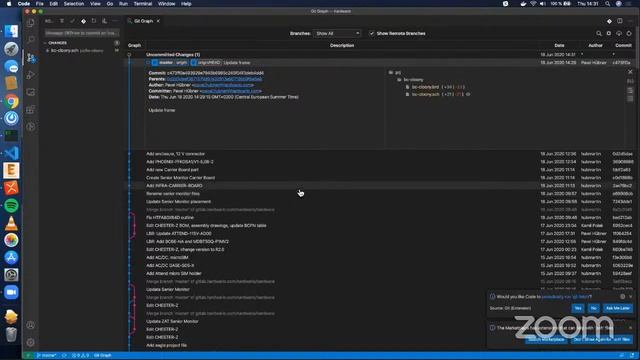Viewport: 640px width, 360px height.
Task: Open Chrome from the Dock
Action: [11, 101]
